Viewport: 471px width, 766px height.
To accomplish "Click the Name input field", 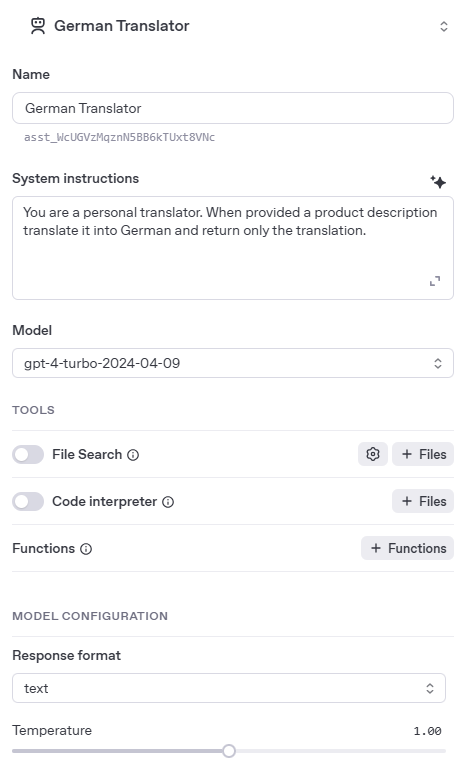I will pyautogui.click(x=233, y=108).
